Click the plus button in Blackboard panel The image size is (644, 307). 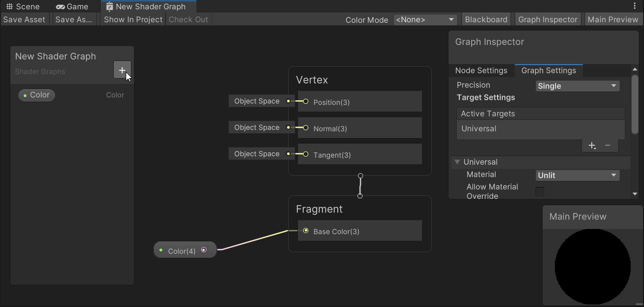(122, 70)
